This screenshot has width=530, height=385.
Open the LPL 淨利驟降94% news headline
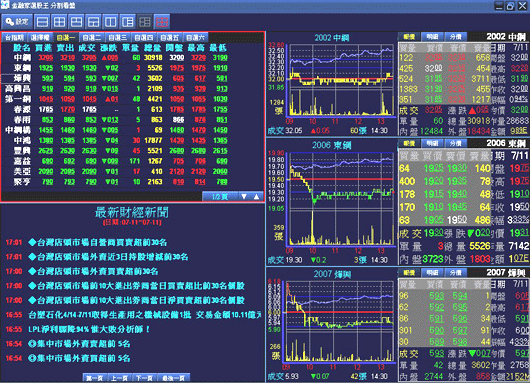[x=89, y=329]
